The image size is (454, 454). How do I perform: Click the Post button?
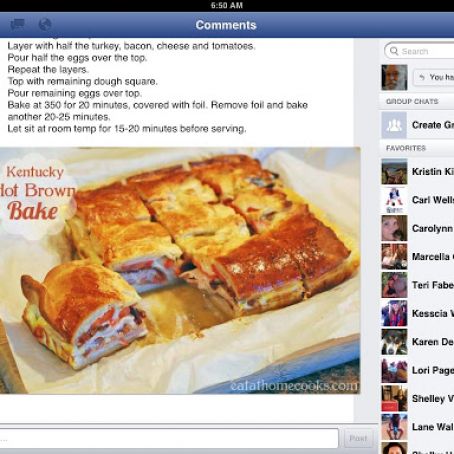(x=358, y=438)
